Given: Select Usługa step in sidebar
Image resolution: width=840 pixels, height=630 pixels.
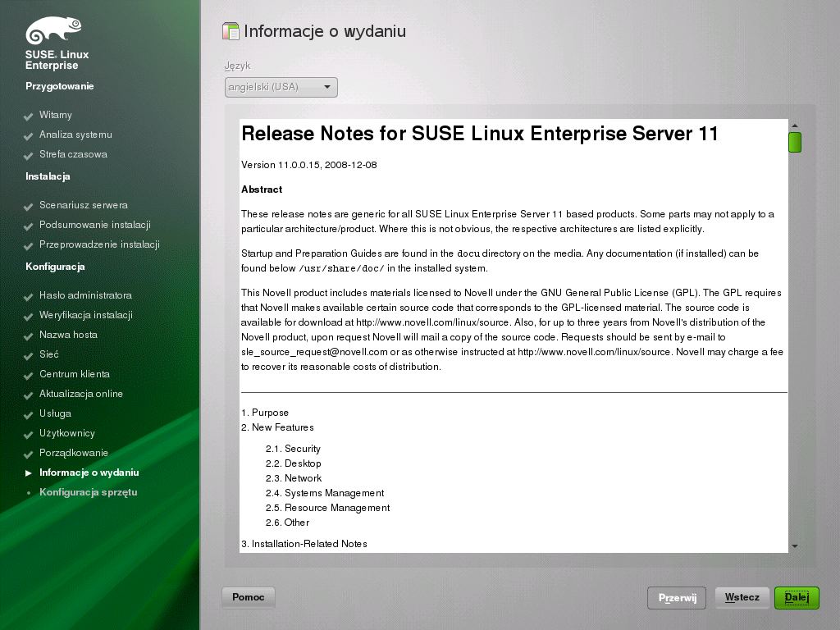Looking at the screenshot, I should [x=55, y=413].
